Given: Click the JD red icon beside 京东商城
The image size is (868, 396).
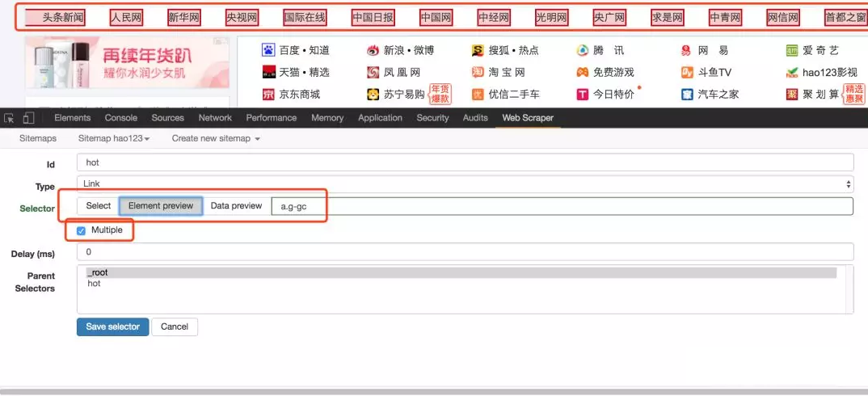Looking at the screenshot, I should click(x=268, y=95).
